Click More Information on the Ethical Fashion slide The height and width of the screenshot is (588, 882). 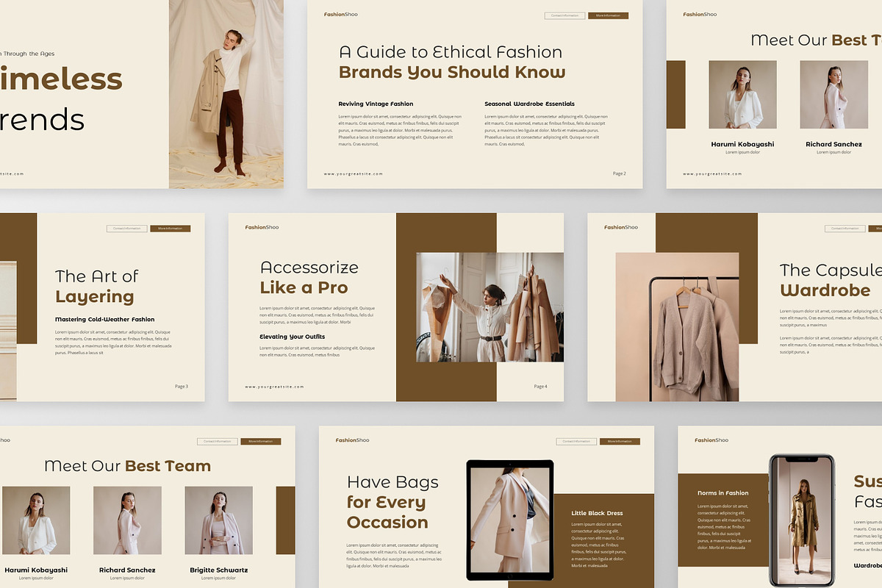pos(608,15)
